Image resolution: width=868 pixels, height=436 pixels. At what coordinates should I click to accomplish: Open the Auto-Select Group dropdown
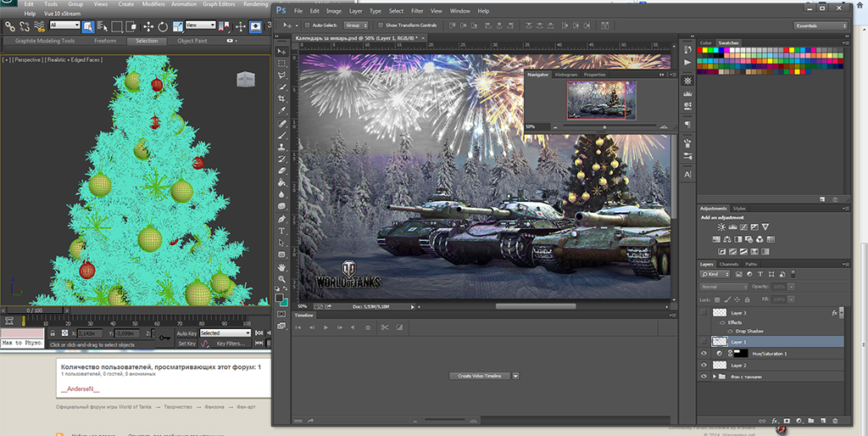pyautogui.click(x=356, y=25)
